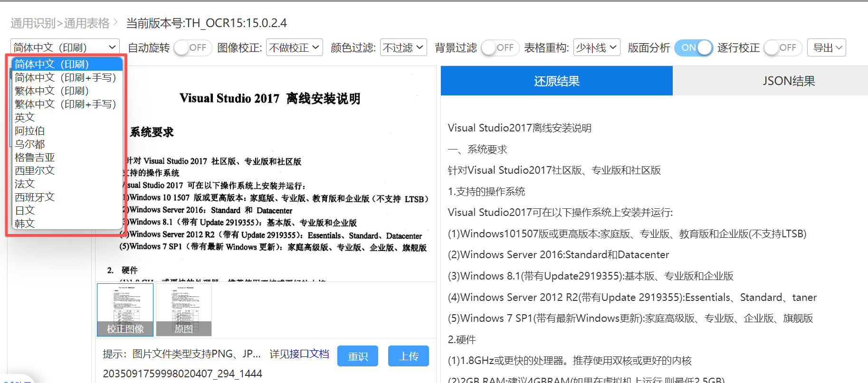
Task: Select 韩文 language option
Action: (67, 223)
